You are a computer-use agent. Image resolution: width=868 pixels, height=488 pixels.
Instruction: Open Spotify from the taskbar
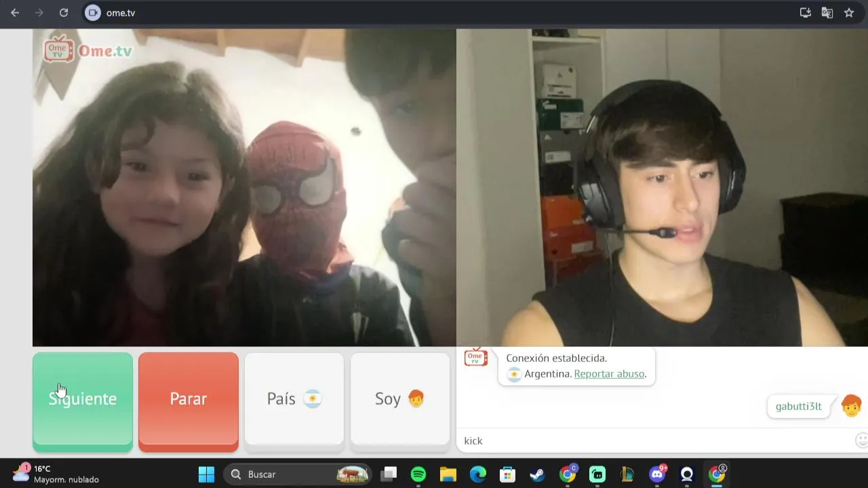(418, 474)
